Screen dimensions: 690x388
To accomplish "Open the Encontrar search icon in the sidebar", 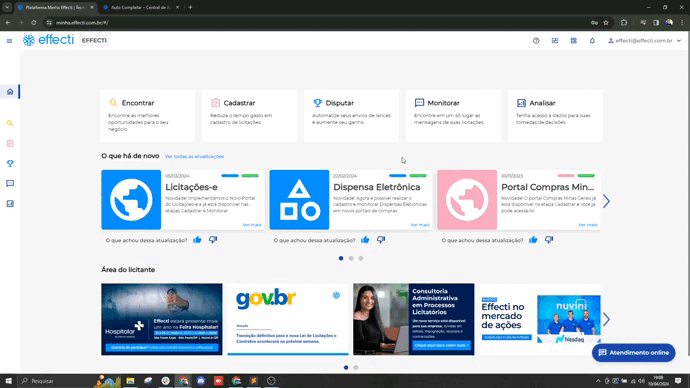I will click(x=10, y=123).
